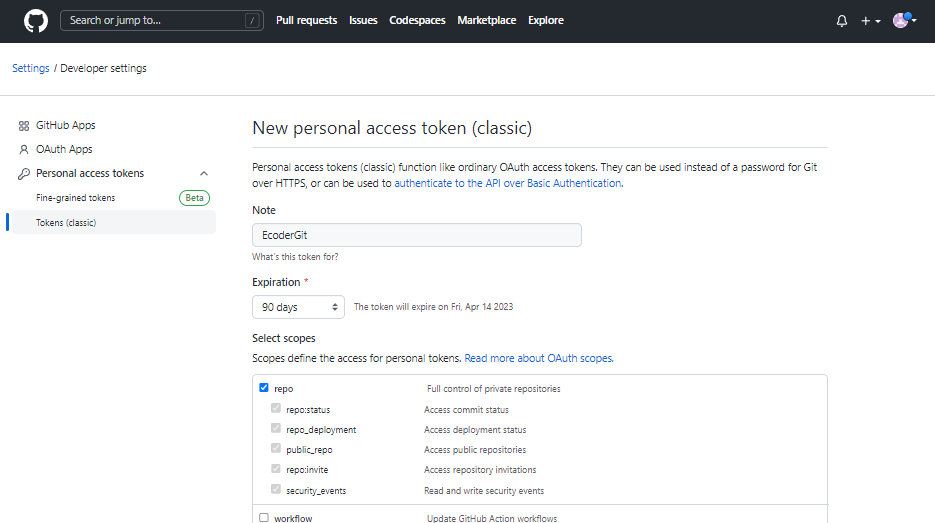
Task: Click the Personal access tokens key icon
Action: point(24,174)
